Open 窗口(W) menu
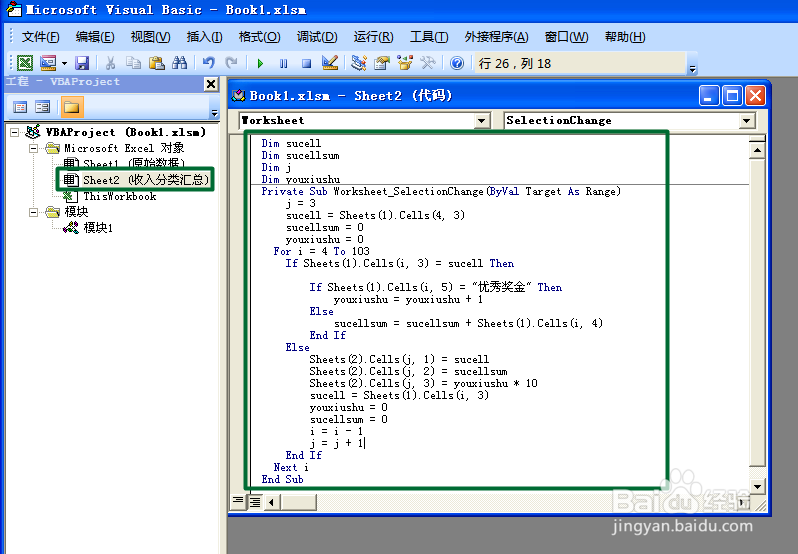 566,37
